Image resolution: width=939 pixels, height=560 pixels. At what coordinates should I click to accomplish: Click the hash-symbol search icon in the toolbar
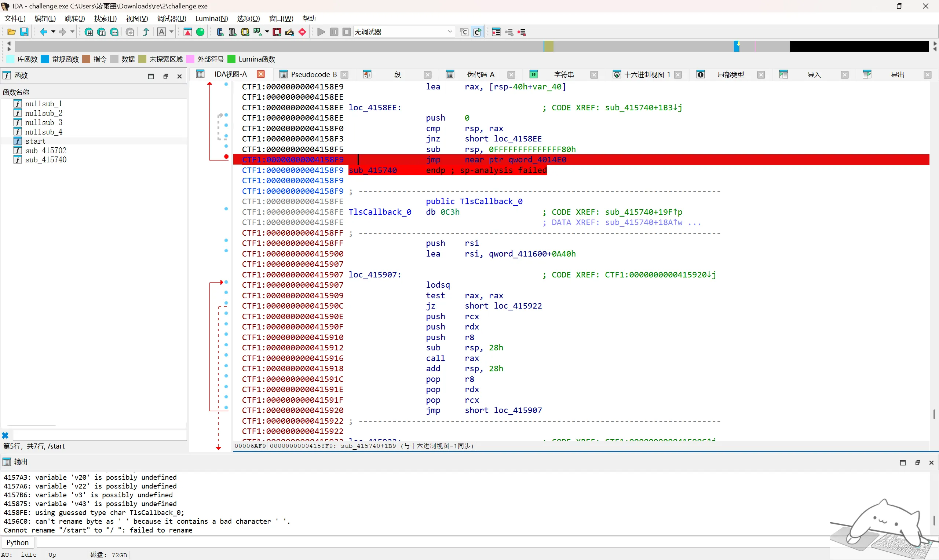pos(89,32)
